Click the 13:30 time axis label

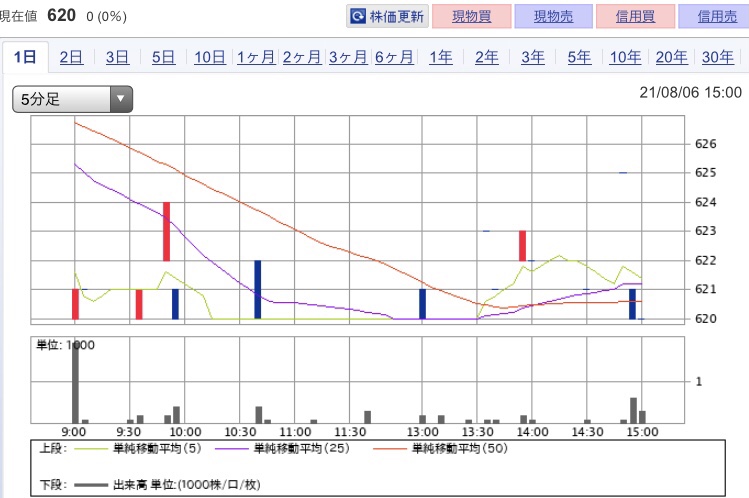point(478,432)
